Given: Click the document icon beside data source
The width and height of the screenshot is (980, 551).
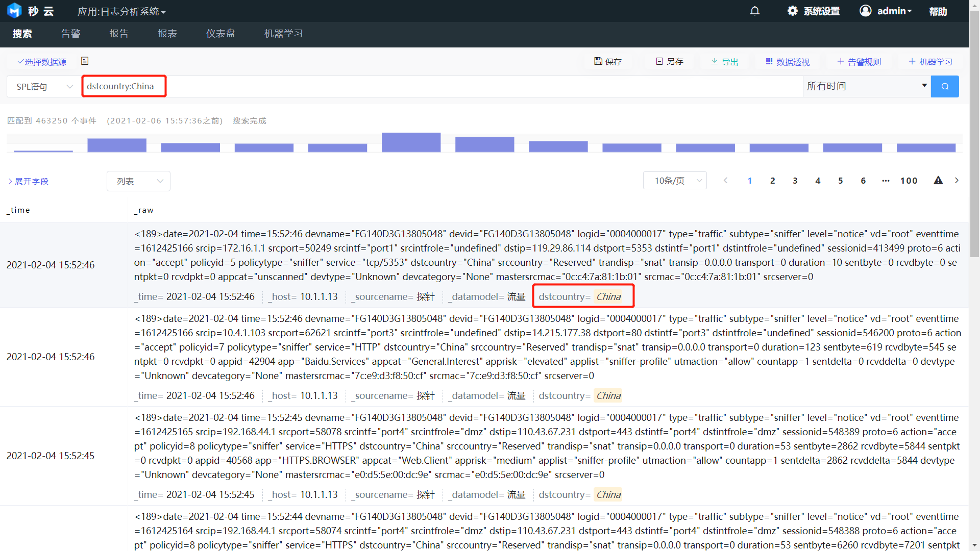Looking at the screenshot, I should tap(85, 61).
